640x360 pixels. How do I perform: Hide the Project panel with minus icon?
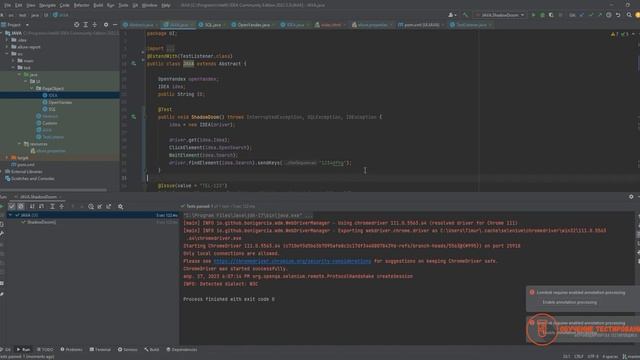(x=115, y=25)
